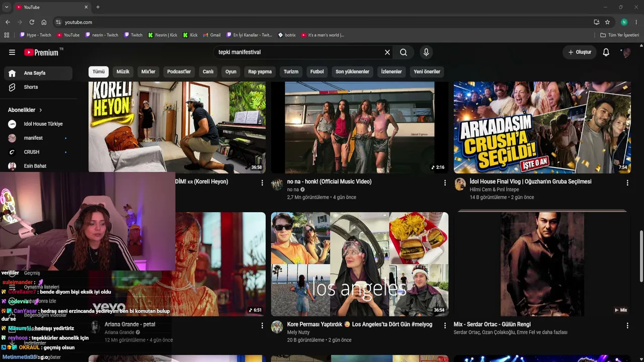This screenshot has height=362, width=644.
Task: Click the install app icon in address bar
Action: [x=596, y=22]
